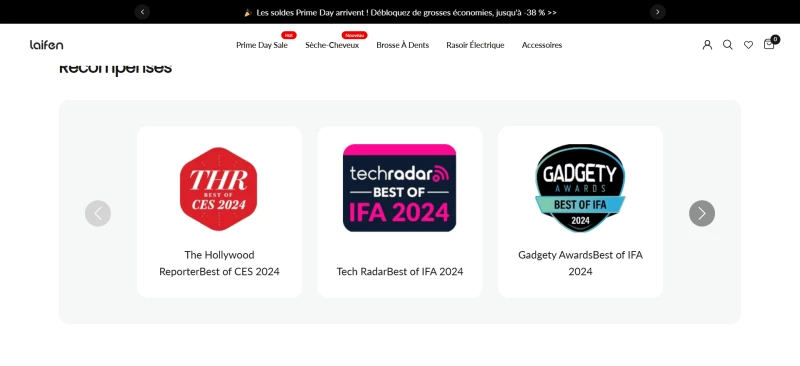This screenshot has width=800, height=366.
Task: Select the TechRadar Best of IFA 2024 badge
Action: pyautogui.click(x=399, y=188)
